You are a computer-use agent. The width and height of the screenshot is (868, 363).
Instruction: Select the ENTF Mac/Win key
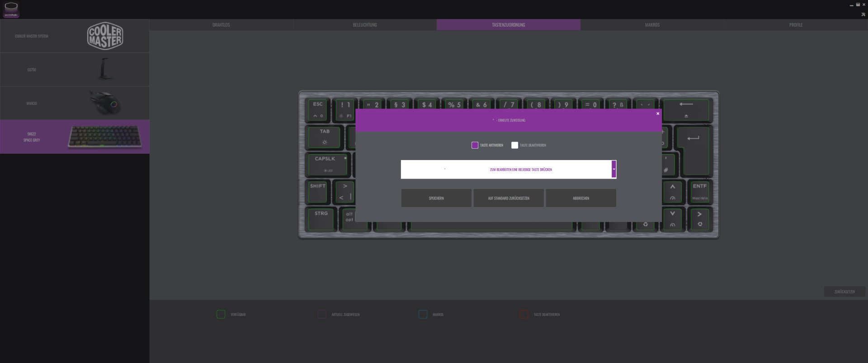tap(699, 192)
